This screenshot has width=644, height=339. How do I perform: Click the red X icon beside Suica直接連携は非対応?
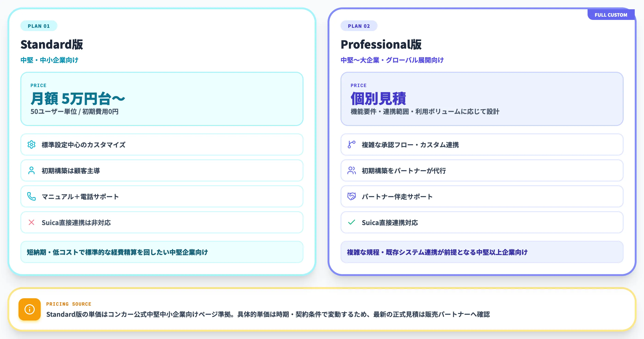31,223
